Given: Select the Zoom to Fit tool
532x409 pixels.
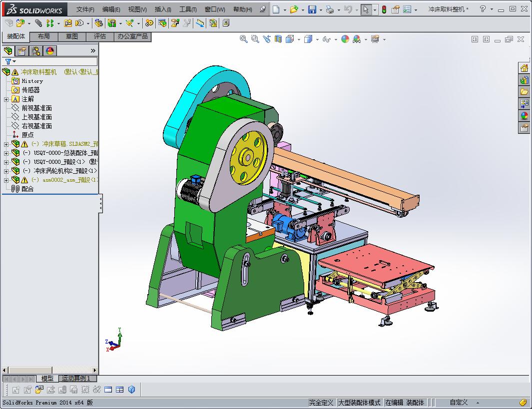Looking at the screenshot, I should point(243,39).
